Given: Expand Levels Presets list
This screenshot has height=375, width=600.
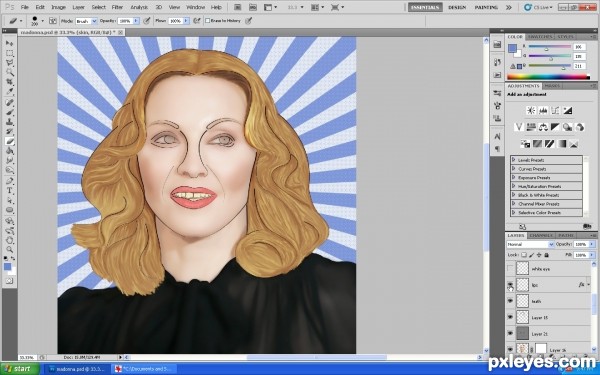Looking at the screenshot, I should point(514,160).
